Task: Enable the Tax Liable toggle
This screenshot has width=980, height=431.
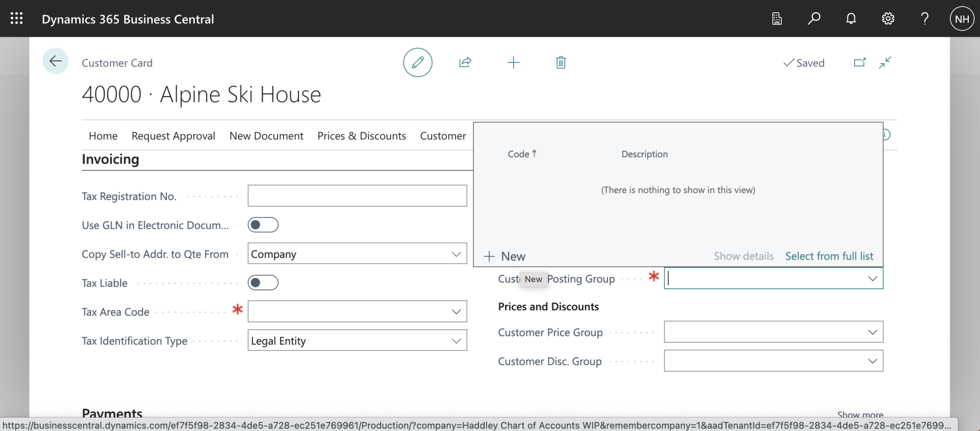Action: point(263,283)
